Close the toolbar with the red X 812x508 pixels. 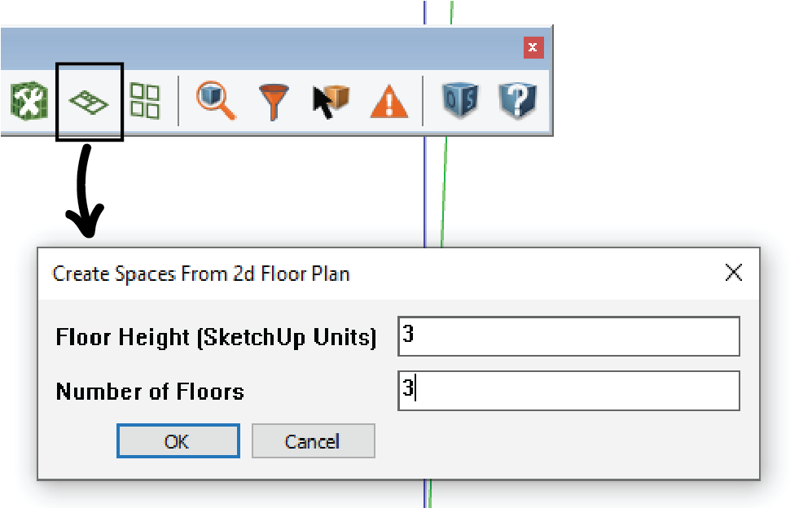(x=533, y=48)
